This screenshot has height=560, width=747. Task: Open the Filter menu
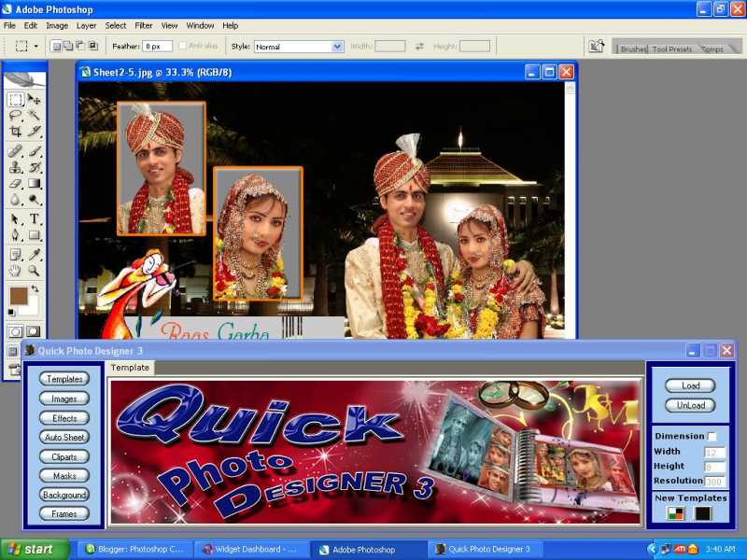(x=143, y=25)
